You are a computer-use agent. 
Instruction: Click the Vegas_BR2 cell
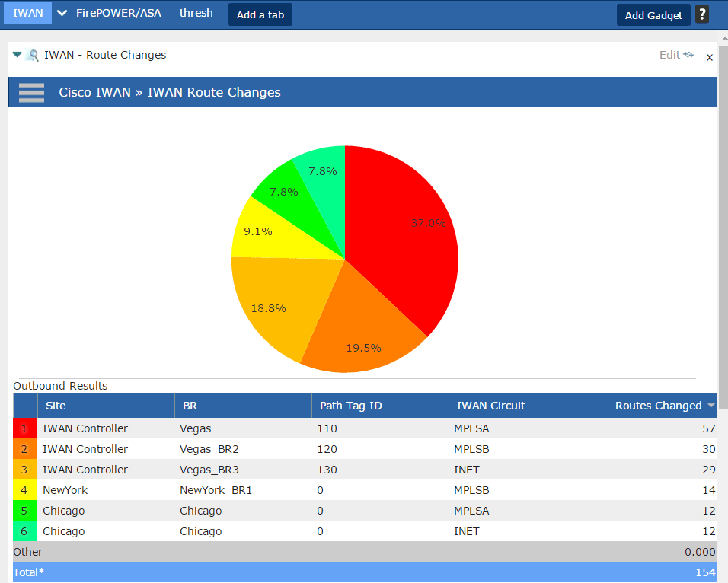point(209,449)
